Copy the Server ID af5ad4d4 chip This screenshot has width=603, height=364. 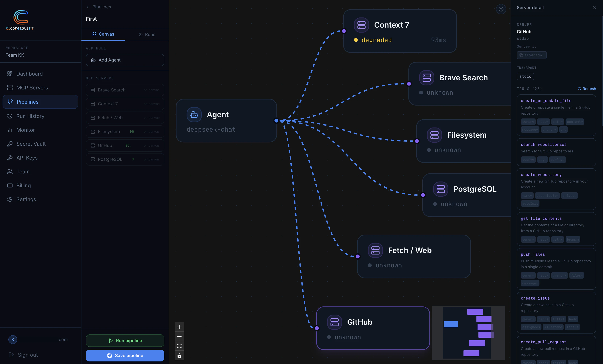(532, 55)
